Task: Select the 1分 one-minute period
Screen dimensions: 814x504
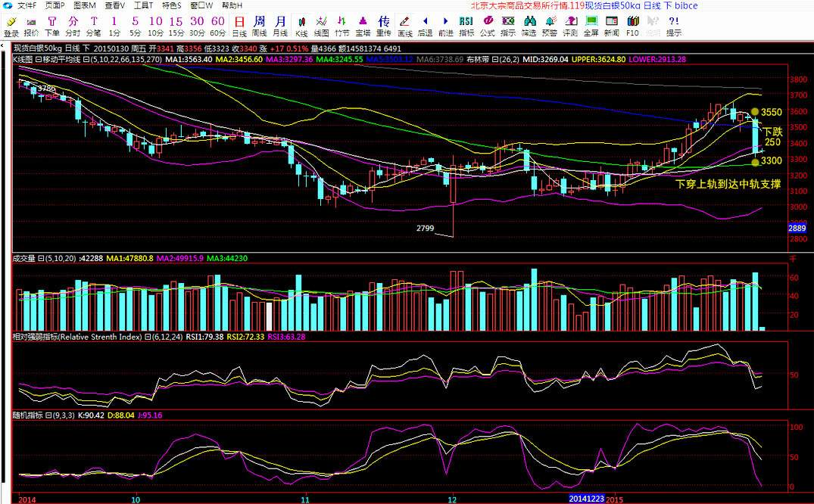Action: (114, 26)
